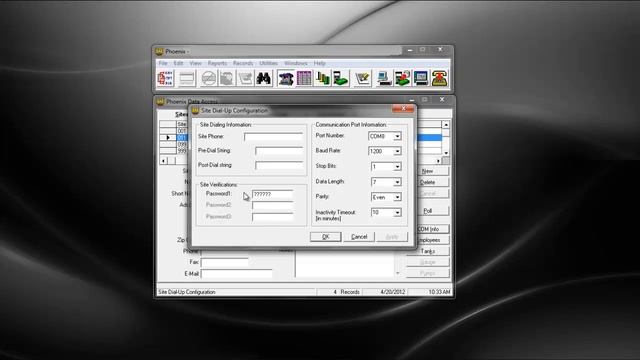
Task: Click sites list scroll-left arrow
Action: point(163,161)
